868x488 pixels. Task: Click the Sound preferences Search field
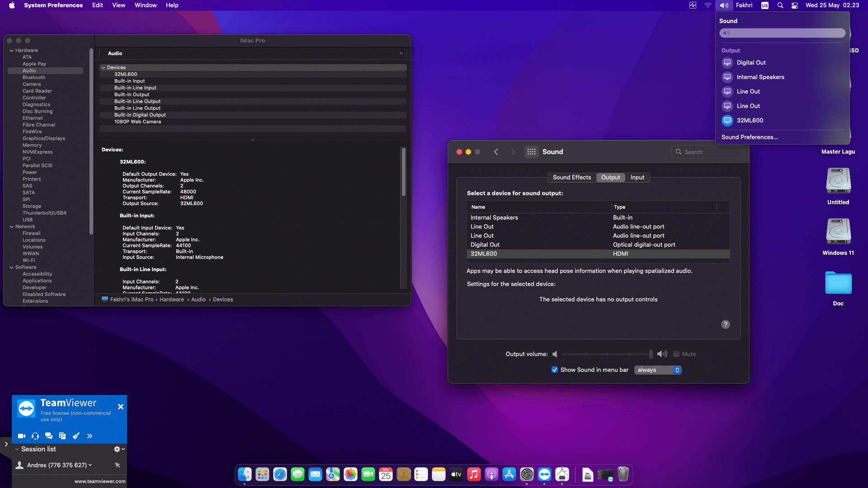708,152
